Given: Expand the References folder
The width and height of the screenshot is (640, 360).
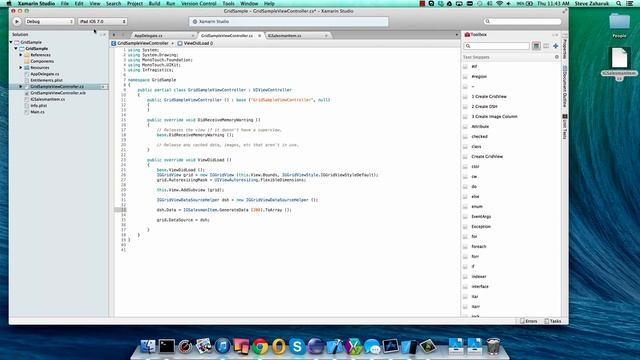Looking at the screenshot, I should [21, 55].
